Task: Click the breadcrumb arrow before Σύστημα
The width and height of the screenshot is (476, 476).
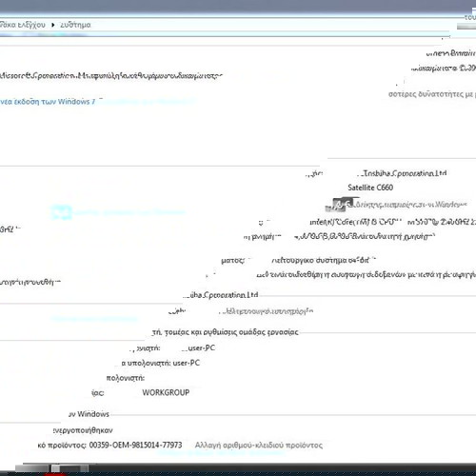Action: point(53,25)
